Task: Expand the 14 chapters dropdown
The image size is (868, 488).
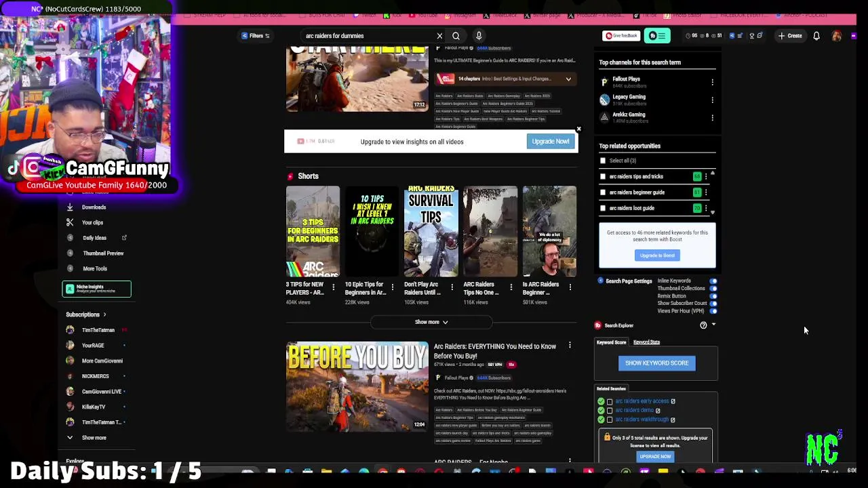Action: pos(568,79)
